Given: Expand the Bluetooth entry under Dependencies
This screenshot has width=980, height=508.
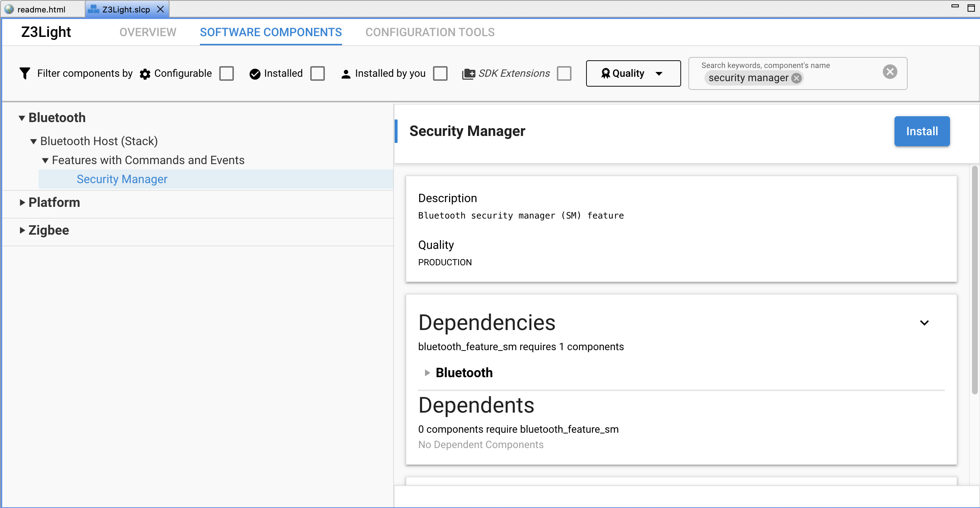Looking at the screenshot, I should (x=426, y=373).
